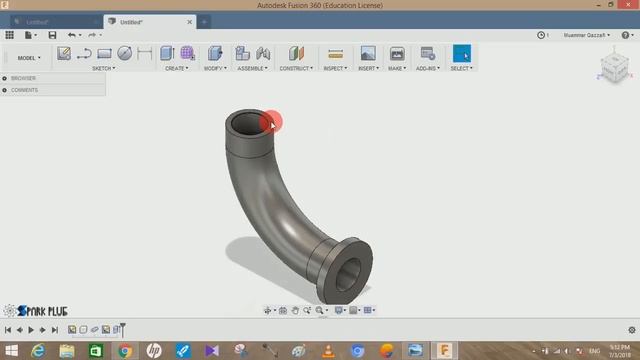
Task: Open the job status clock icon
Action: tap(542, 35)
